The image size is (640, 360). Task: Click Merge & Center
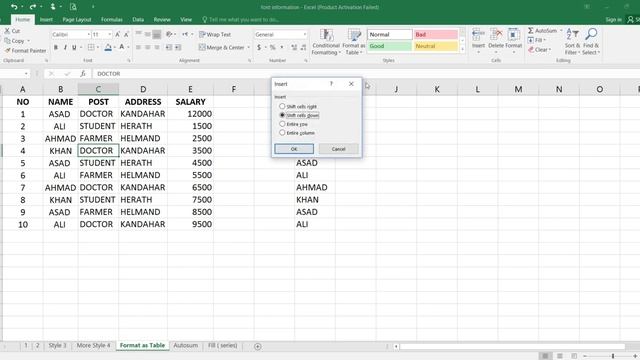click(x=222, y=47)
